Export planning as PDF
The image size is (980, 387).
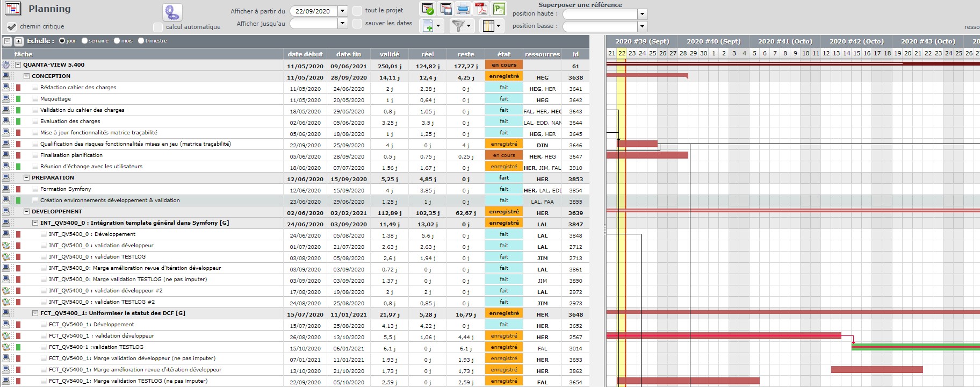[481, 9]
